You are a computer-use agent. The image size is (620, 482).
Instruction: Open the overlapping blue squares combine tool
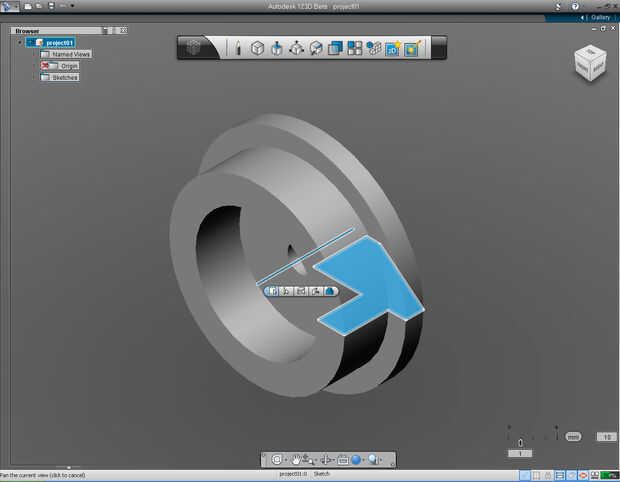click(335, 48)
